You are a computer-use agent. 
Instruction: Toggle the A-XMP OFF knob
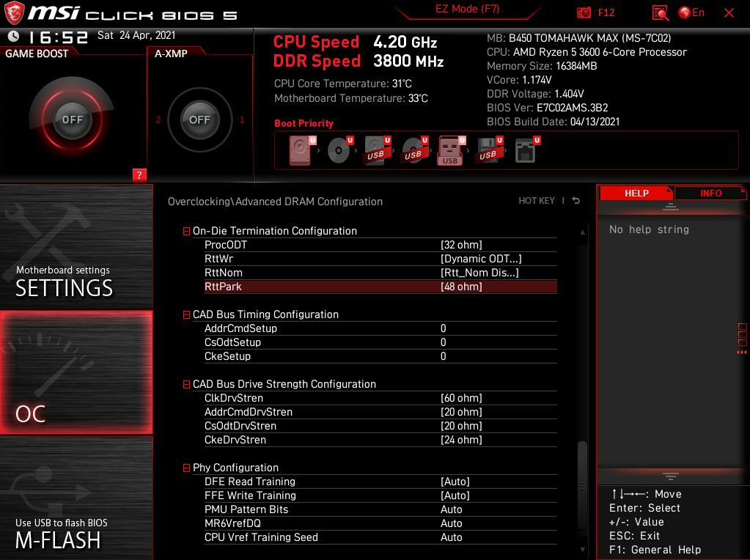click(x=199, y=119)
